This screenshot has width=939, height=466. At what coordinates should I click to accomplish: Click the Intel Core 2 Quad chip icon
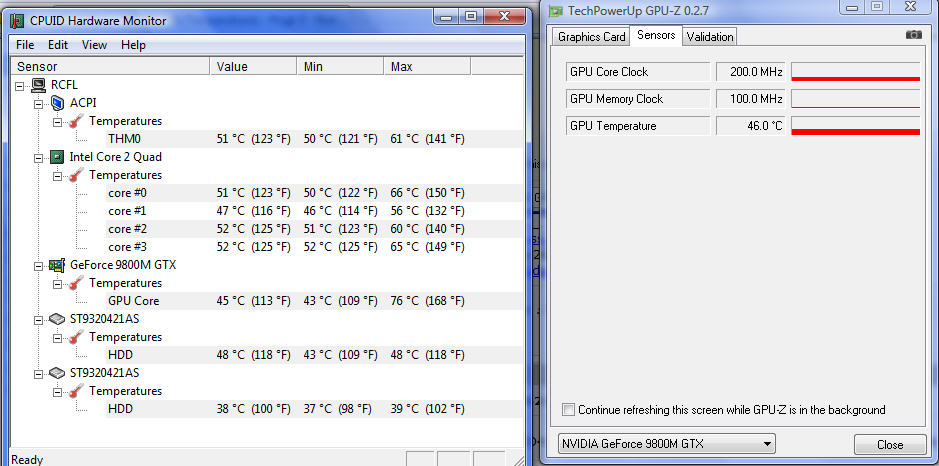(57, 157)
